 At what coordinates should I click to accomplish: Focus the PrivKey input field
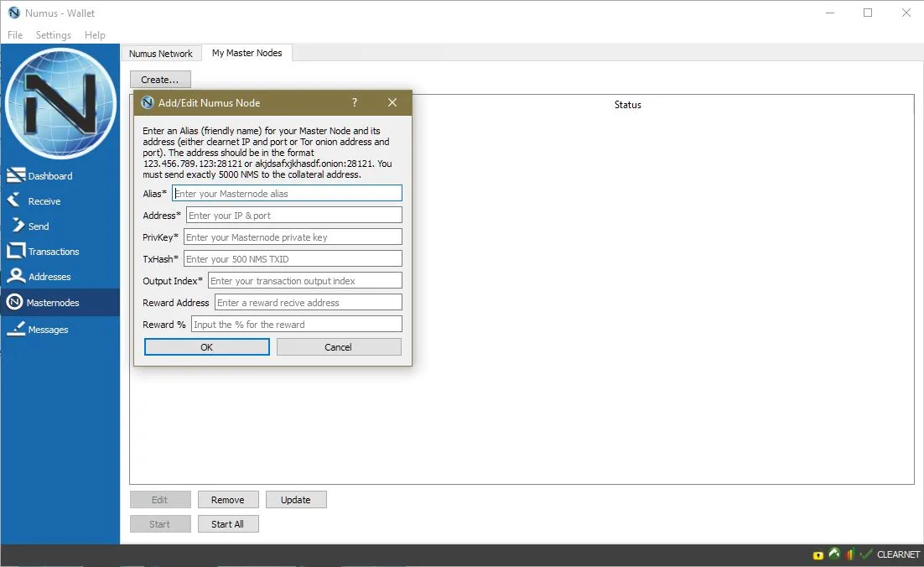pos(293,237)
